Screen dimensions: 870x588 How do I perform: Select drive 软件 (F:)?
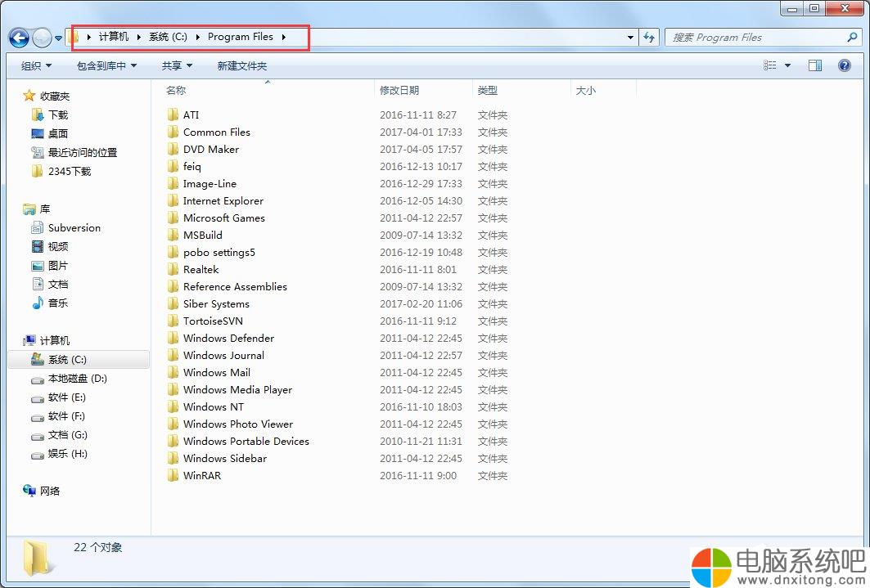[x=66, y=416]
